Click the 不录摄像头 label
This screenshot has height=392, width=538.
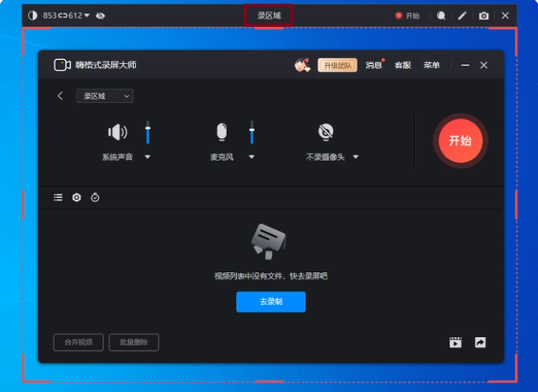pyautogui.click(x=325, y=157)
